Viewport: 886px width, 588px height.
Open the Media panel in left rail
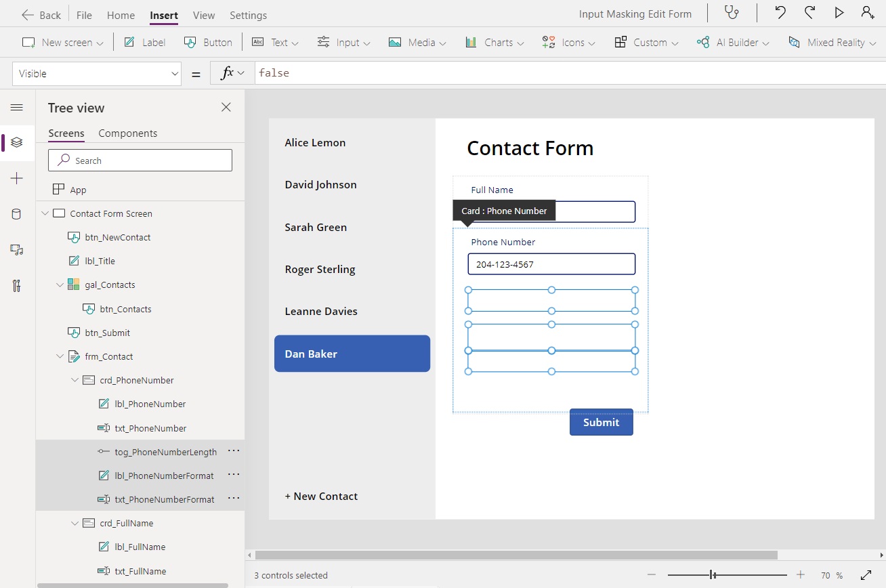point(17,250)
